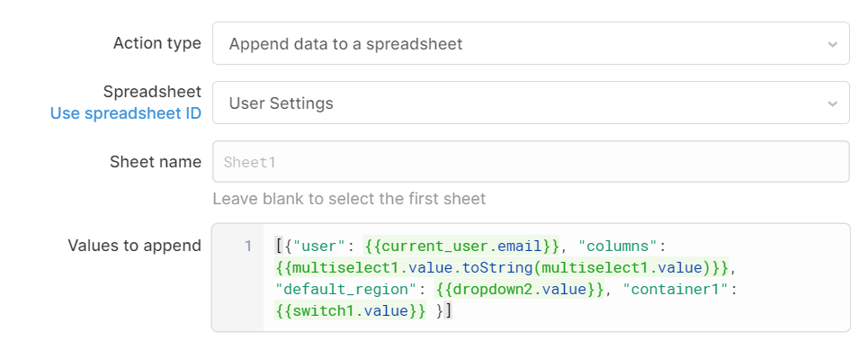
Task: Click line number 1 in the editor gutter
Action: (248, 246)
